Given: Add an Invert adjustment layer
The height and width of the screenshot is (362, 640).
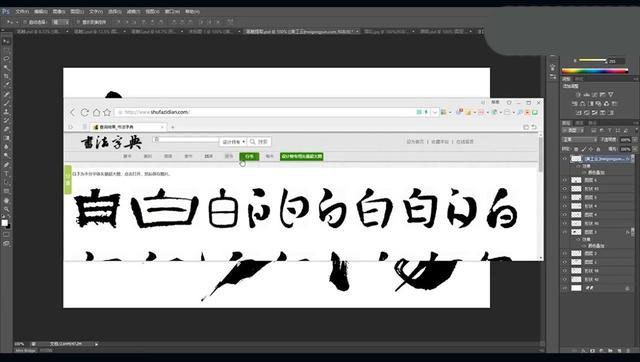Looking at the screenshot, I should [579, 113].
